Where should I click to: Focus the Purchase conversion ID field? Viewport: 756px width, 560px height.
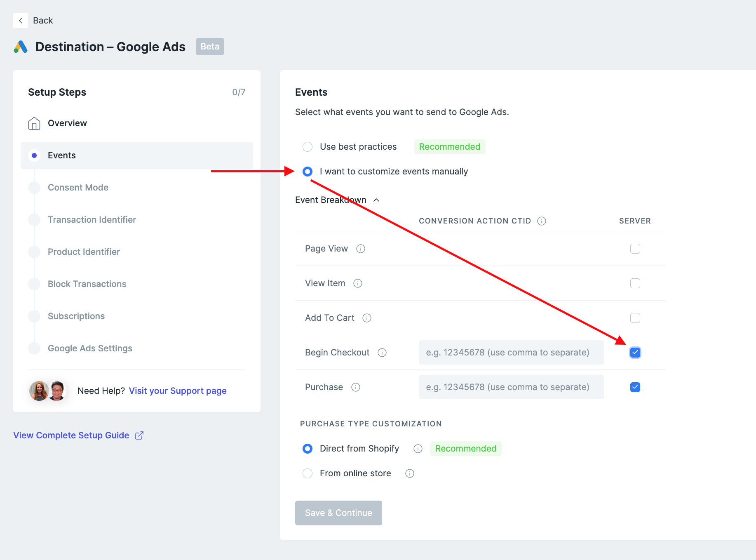512,387
